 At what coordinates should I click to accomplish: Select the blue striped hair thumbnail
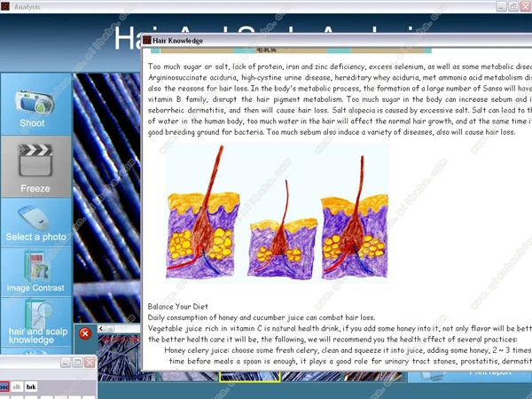[311, 376]
